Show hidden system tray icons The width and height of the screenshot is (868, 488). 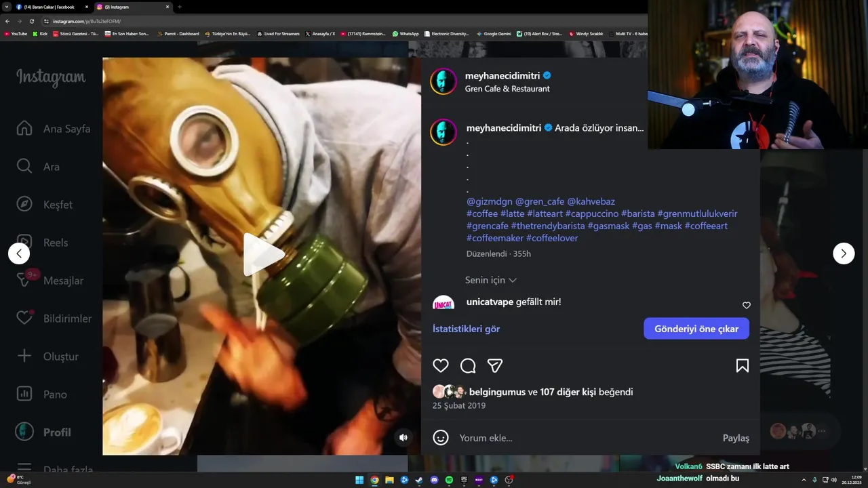(x=805, y=480)
